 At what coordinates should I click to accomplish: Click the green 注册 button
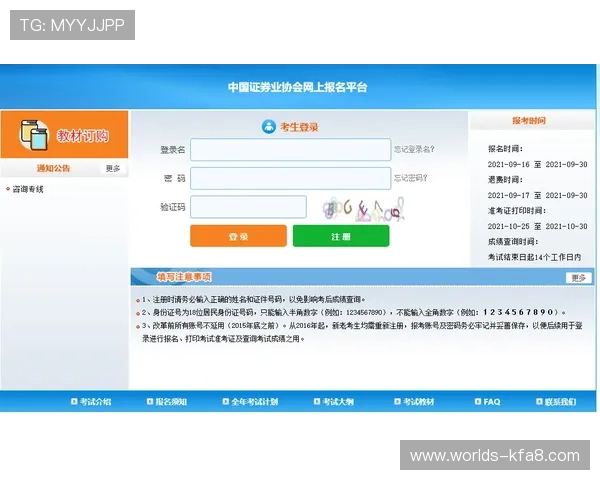(341, 236)
